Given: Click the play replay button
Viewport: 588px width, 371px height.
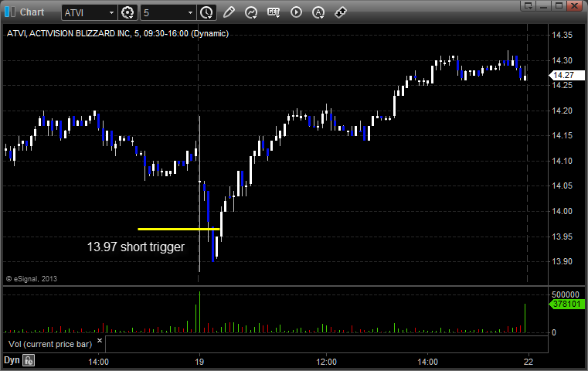Looking at the screenshot, I should coord(296,12).
